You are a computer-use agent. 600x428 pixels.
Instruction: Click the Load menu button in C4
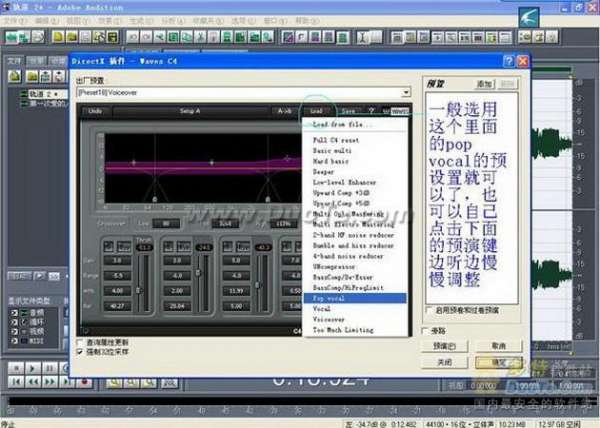(x=316, y=111)
